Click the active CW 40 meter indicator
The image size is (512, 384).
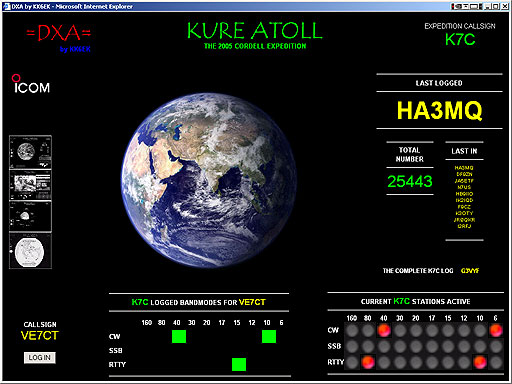pos(384,330)
